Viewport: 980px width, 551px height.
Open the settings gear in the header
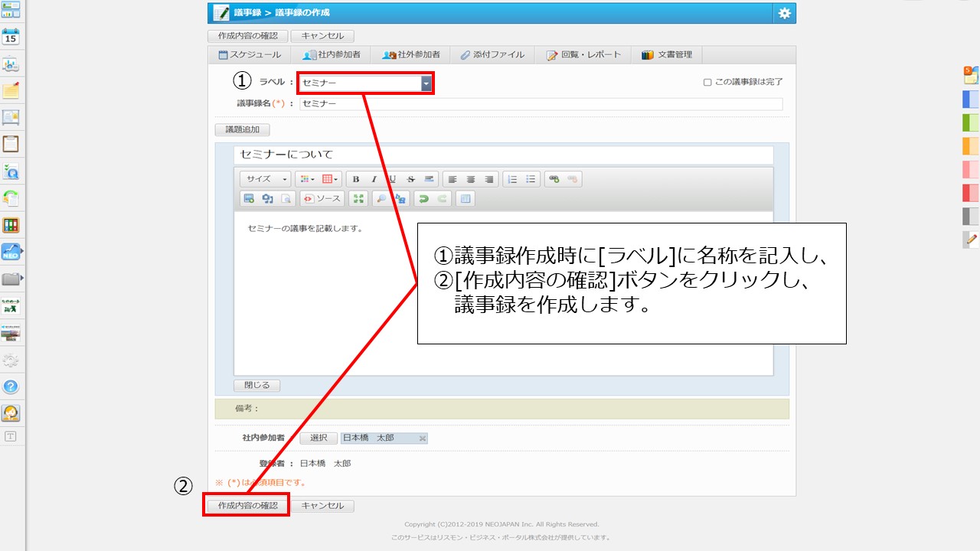click(x=784, y=13)
